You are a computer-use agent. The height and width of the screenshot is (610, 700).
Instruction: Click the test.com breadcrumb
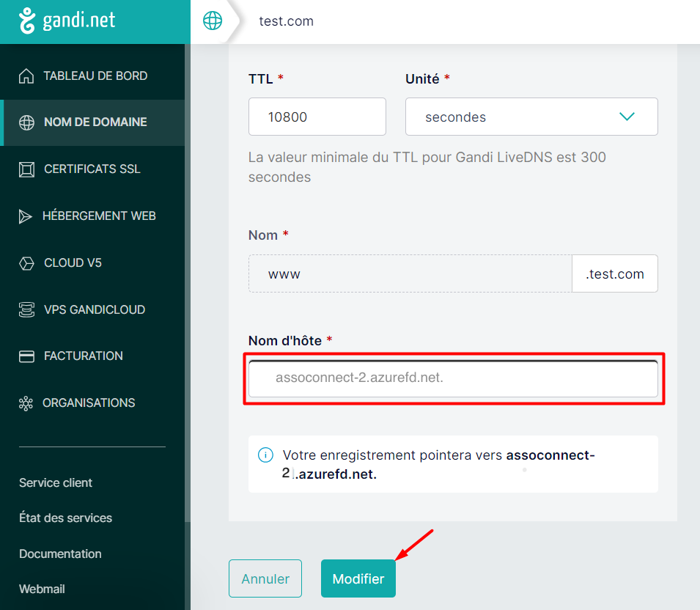coord(286,21)
